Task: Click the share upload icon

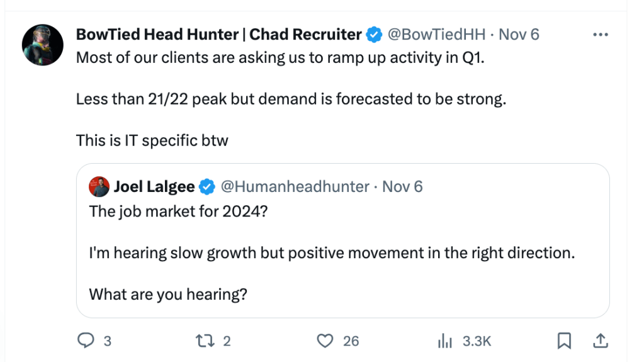Action: (601, 341)
